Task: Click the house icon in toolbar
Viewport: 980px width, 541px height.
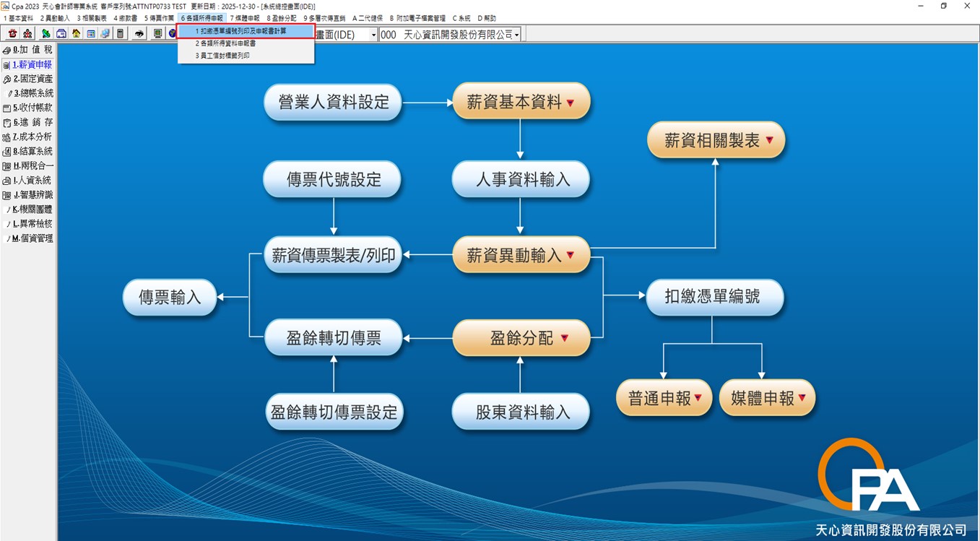Action: (x=76, y=34)
